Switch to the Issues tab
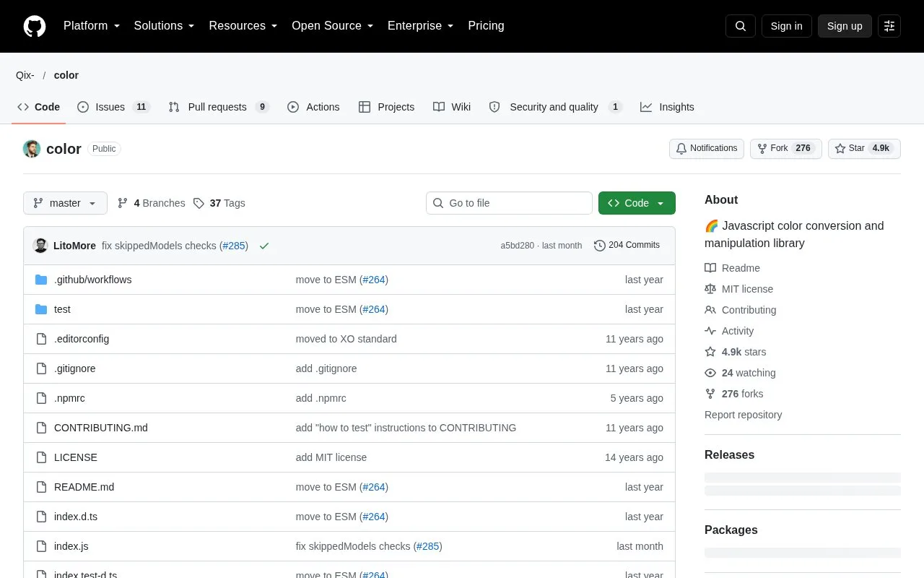 113,107
